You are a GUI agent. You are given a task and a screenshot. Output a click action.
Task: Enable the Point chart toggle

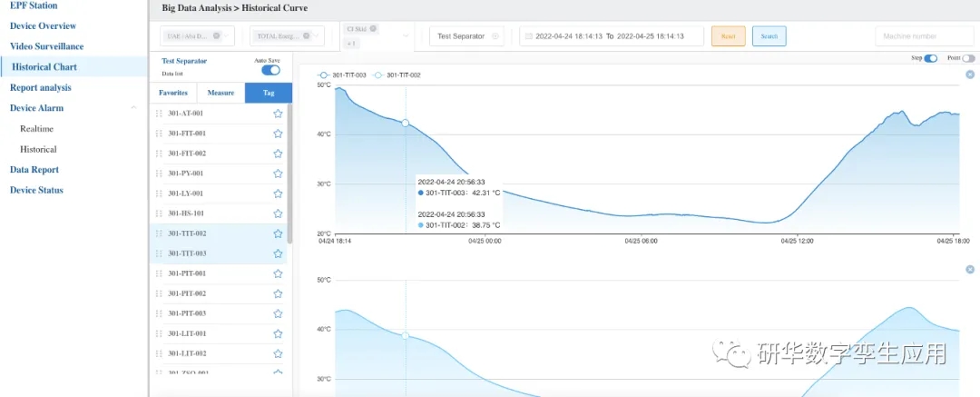[x=969, y=58]
